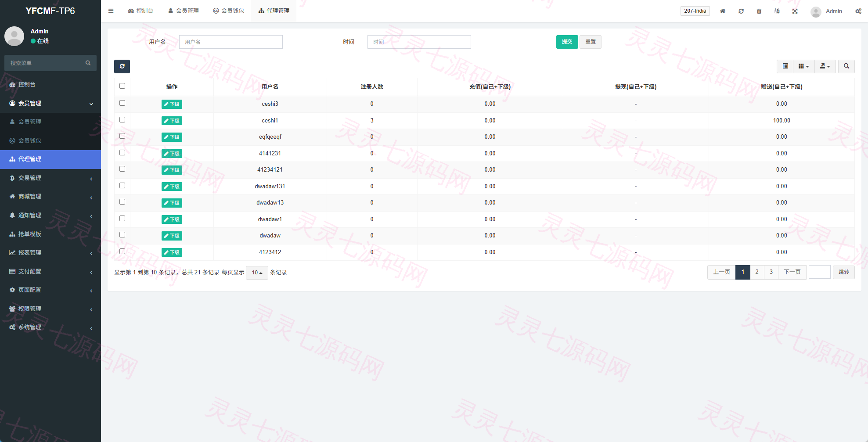Click the 用户名 input field
The width and height of the screenshot is (868, 442).
(x=231, y=42)
